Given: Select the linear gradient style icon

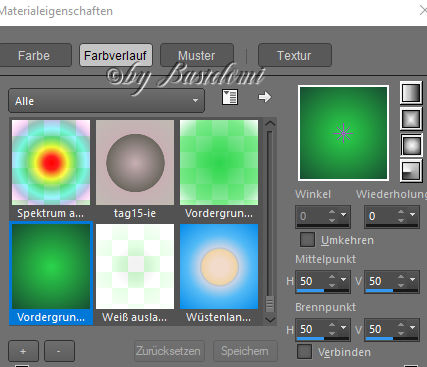Looking at the screenshot, I should (411, 93).
